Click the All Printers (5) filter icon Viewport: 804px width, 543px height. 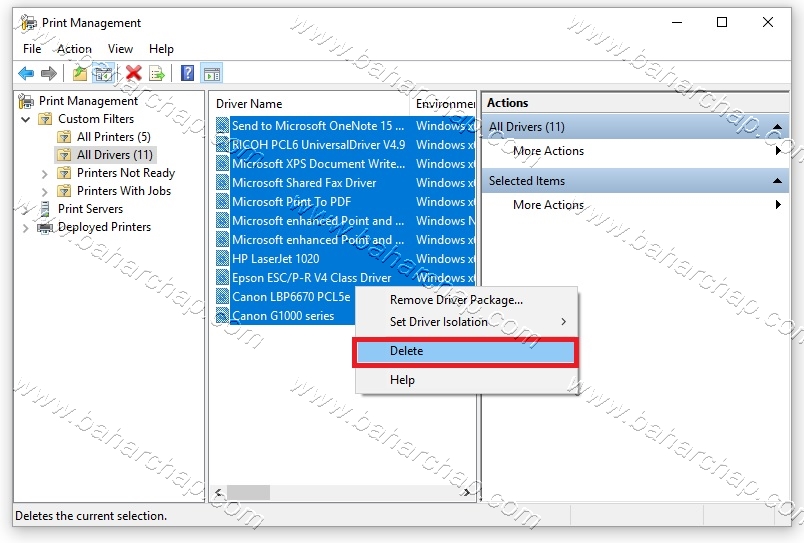[64, 137]
